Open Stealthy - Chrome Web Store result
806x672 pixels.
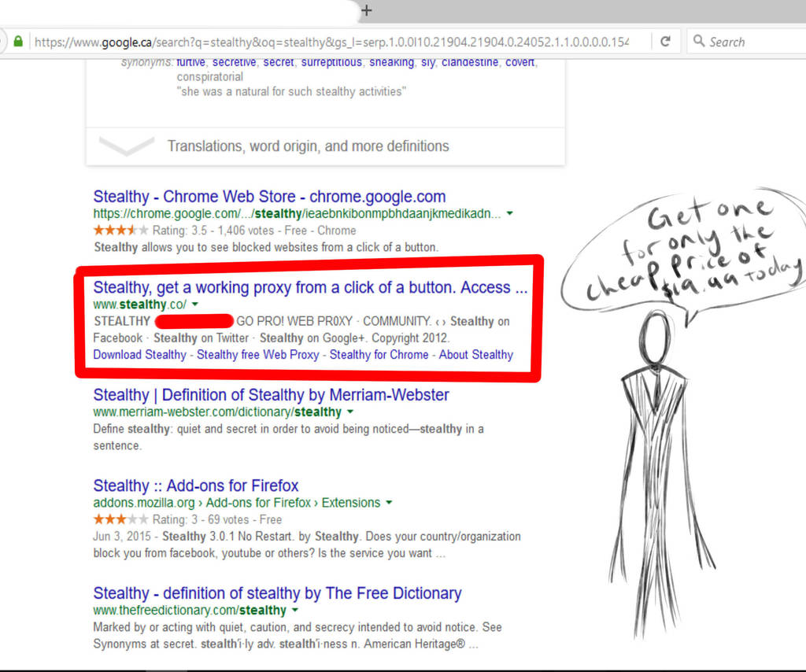[x=269, y=197]
